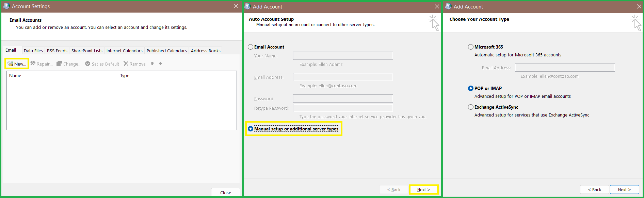
Task: Choose the Microsoft 365 account type
Action: click(471, 47)
